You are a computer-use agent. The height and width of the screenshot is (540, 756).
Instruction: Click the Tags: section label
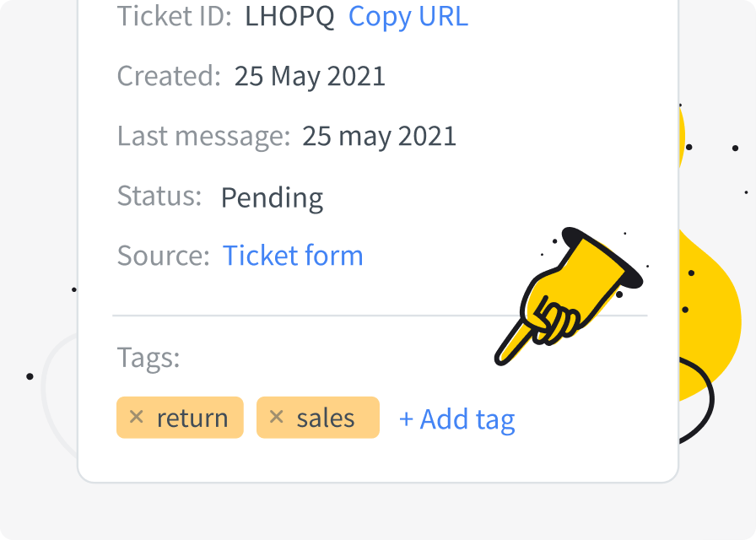(148, 358)
